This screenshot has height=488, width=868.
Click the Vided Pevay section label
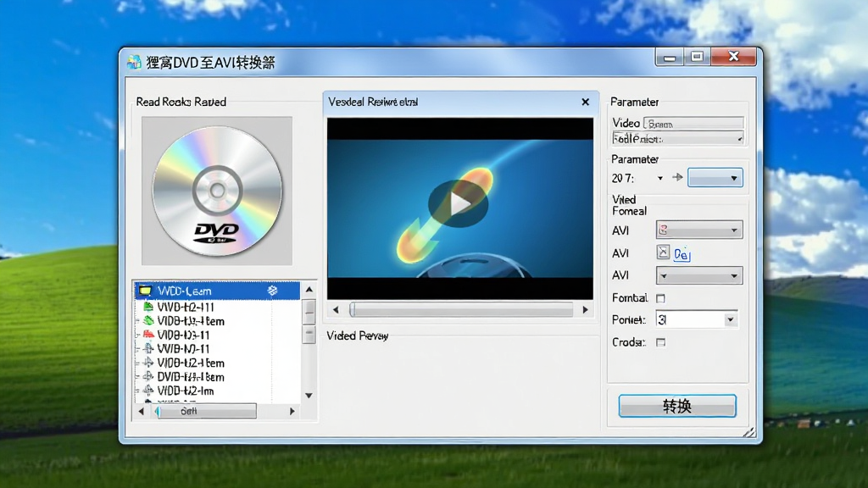pyautogui.click(x=358, y=335)
